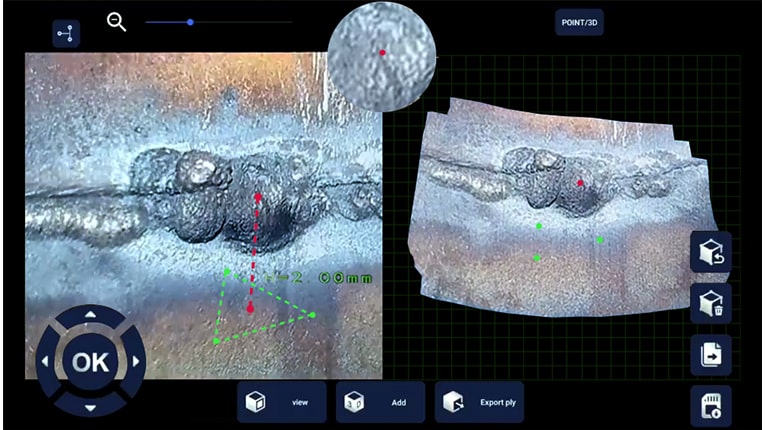
Task: Click the magnifier zoom icon
Action: [x=117, y=22]
